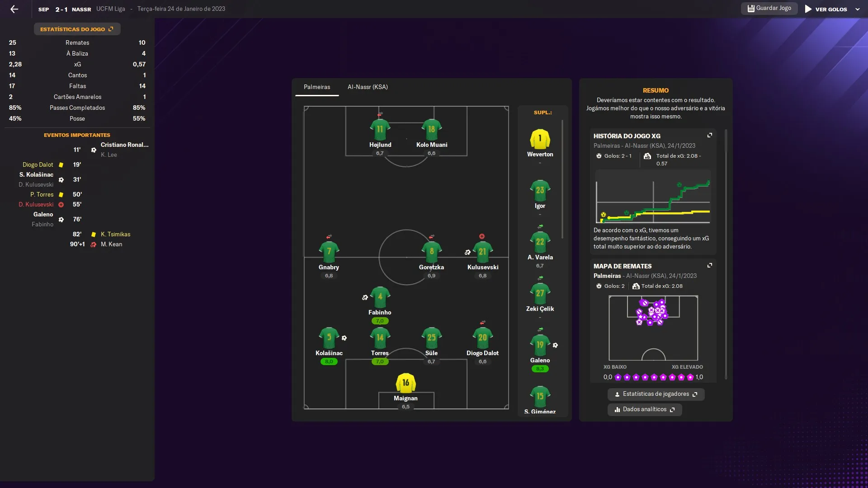Click the RESUMO heading
Viewport: 868px width, 488px height.
656,90
